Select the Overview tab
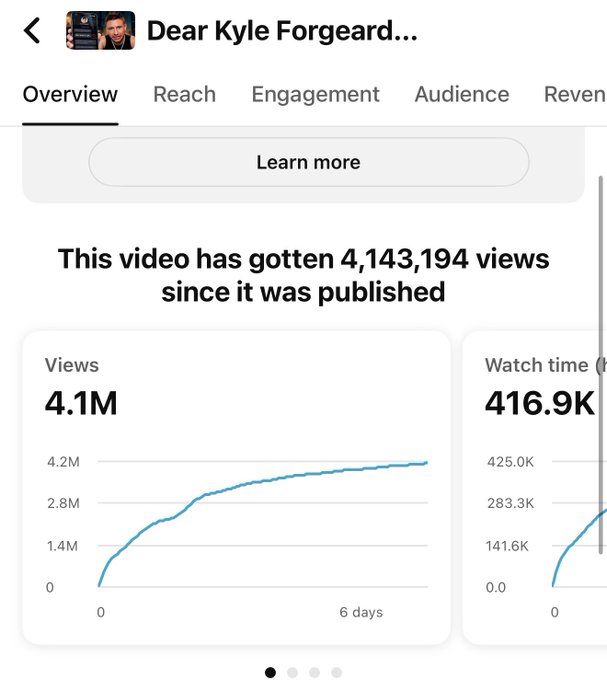This screenshot has height=680, width=607. point(70,95)
